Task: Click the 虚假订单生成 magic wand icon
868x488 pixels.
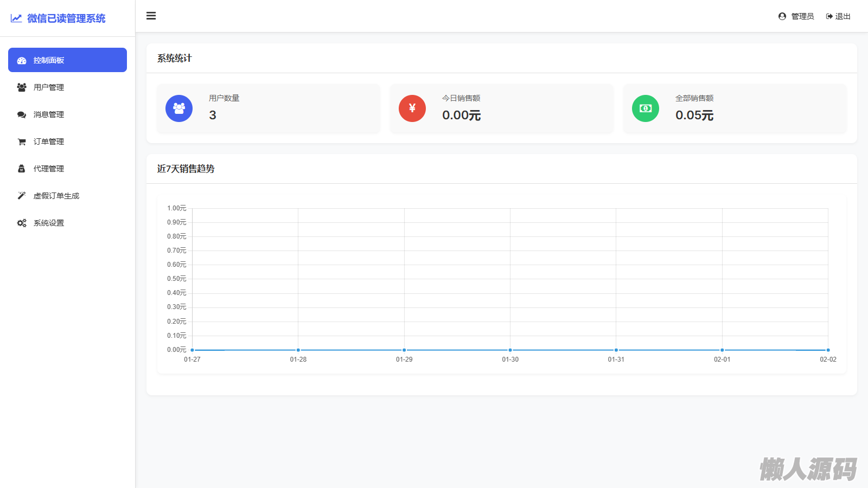Action: pyautogui.click(x=22, y=196)
